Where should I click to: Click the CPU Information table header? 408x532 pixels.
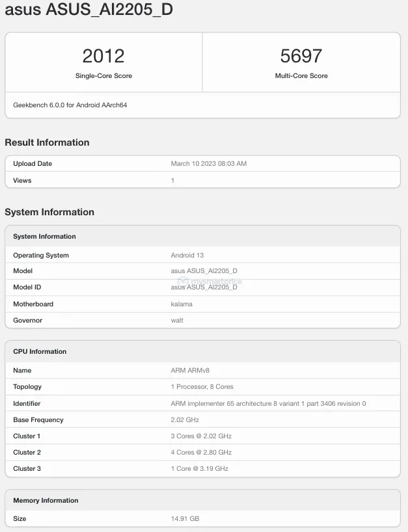point(40,352)
